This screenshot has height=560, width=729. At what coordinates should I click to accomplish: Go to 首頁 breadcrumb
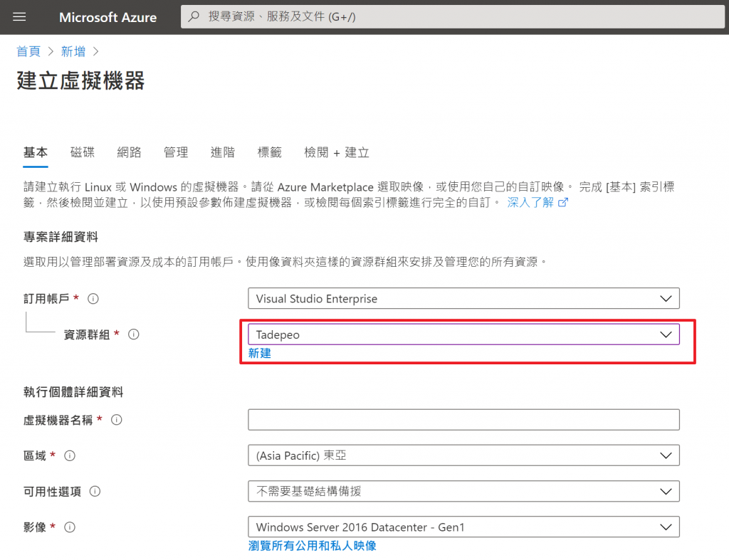pos(28,51)
